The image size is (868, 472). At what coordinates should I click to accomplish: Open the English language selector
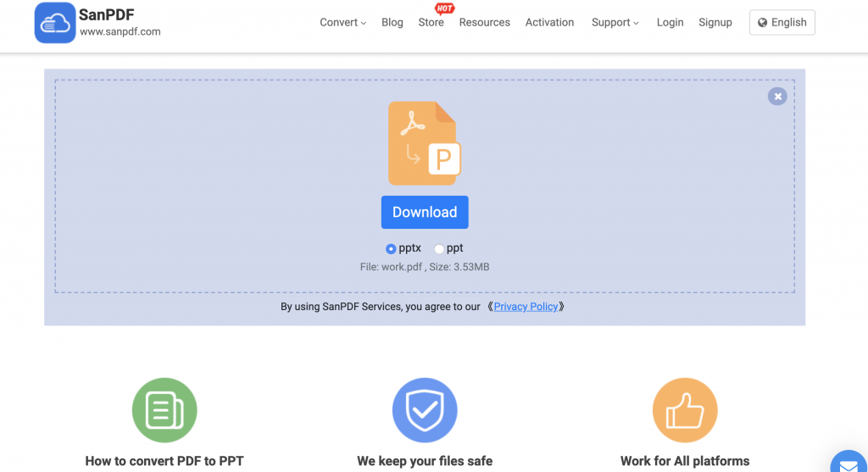tap(782, 23)
